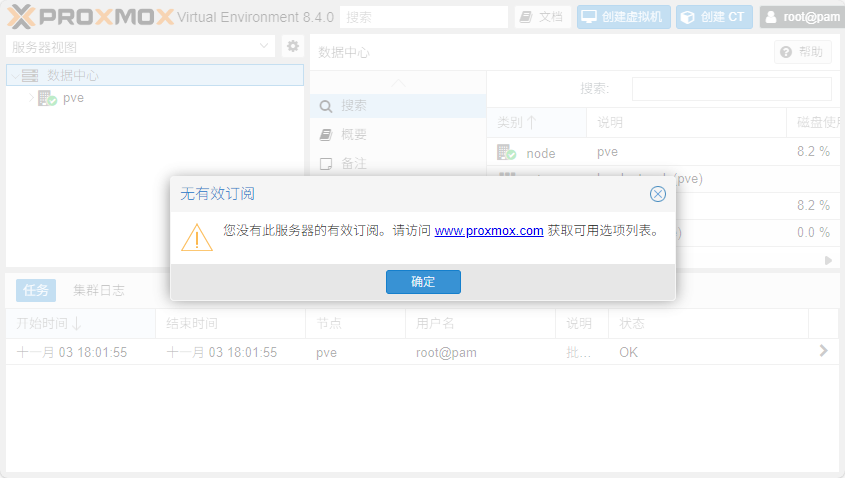Open the 服务器视图 view dropdown
Image resolution: width=845 pixels, height=478 pixels.
pyautogui.click(x=140, y=46)
